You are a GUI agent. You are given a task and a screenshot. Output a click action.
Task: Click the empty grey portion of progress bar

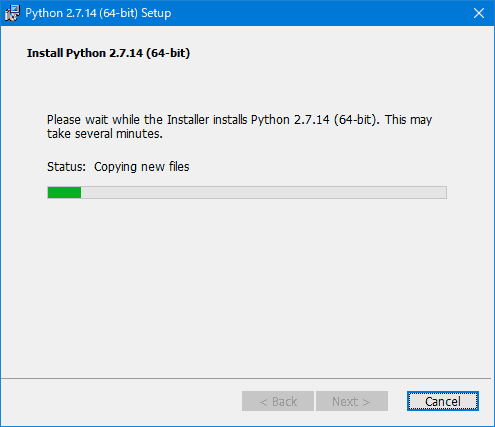(263, 193)
